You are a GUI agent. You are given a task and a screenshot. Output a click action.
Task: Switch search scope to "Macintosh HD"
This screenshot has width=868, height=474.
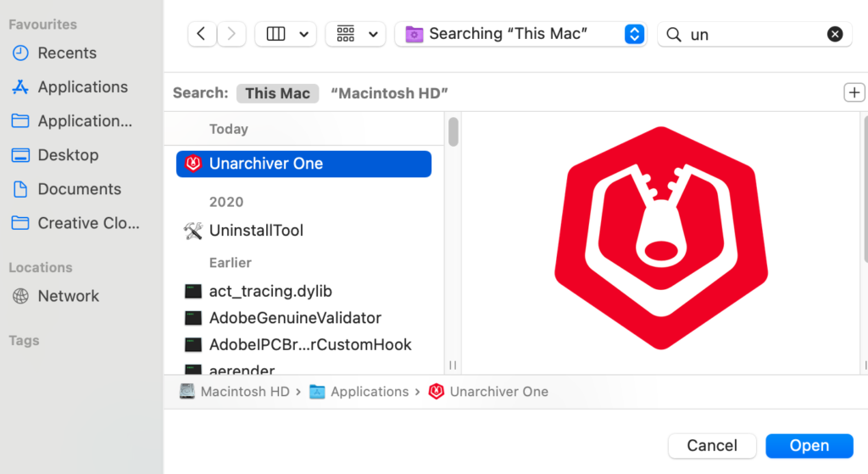[389, 93]
